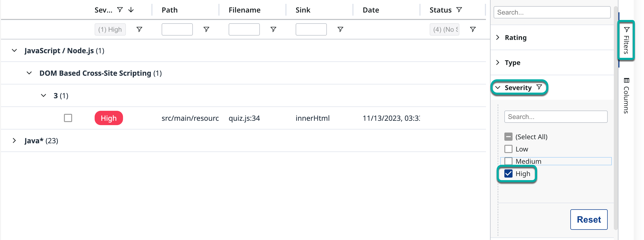Click the Path filter input field
This screenshot has width=644, height=240.
pyautogui.click(x=177, y=29)
